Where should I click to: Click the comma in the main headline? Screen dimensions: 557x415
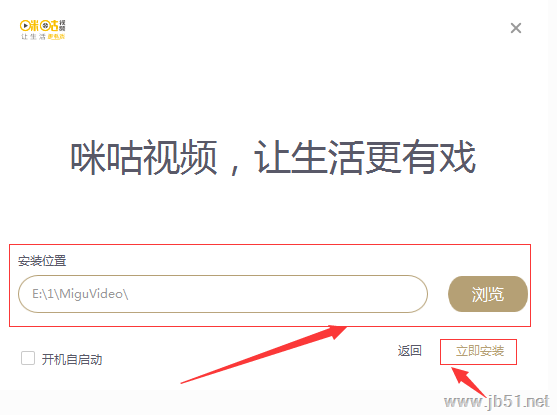tap(234, 168)
